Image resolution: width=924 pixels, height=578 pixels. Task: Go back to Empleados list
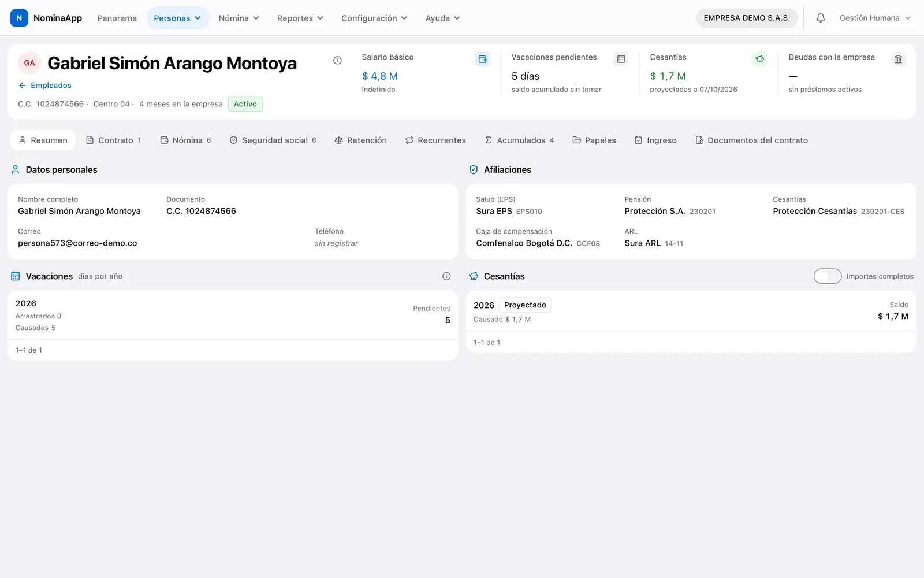45,86
